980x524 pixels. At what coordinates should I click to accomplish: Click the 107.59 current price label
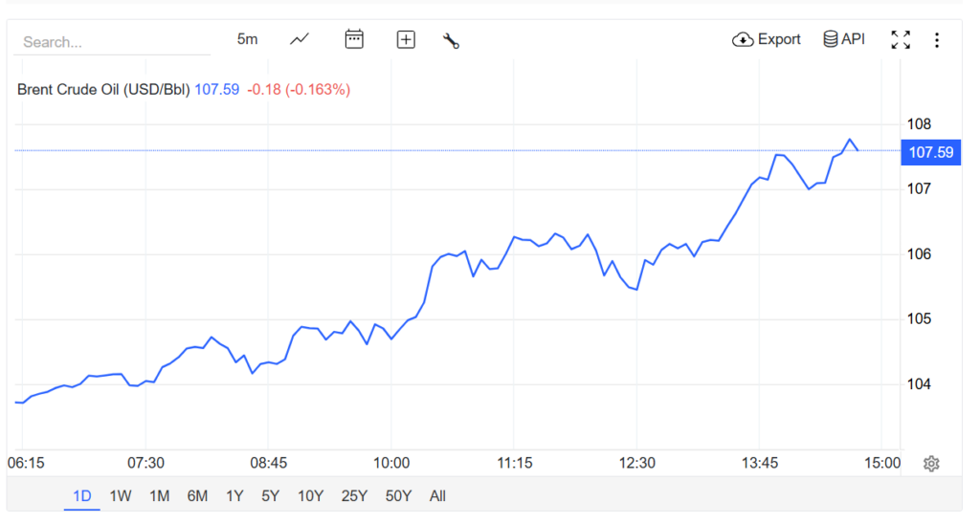[x=931, y=152]
